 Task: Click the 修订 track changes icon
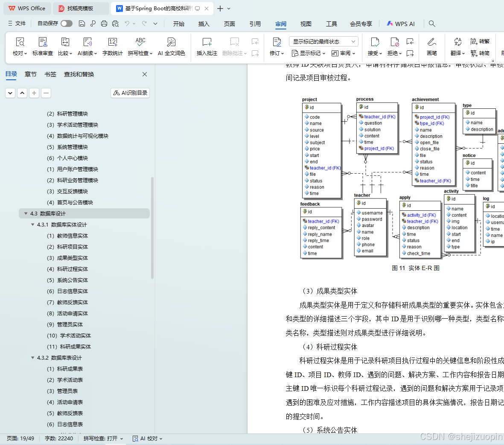coord(277,42)
